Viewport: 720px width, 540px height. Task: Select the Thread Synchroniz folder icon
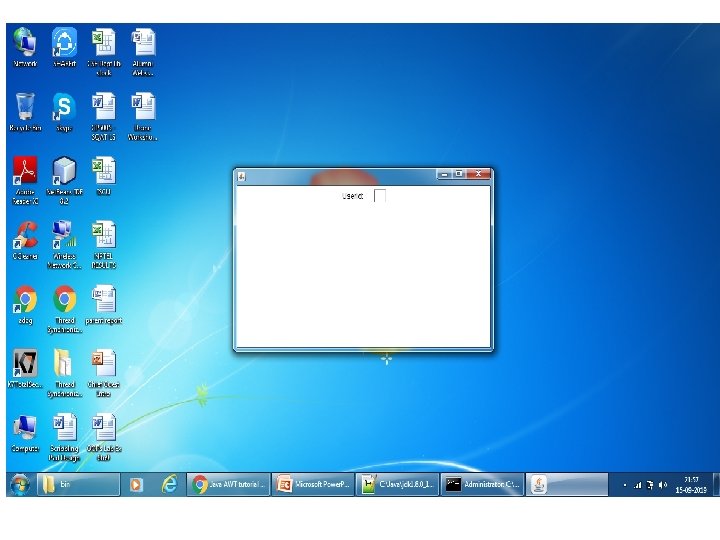point(64,372)
